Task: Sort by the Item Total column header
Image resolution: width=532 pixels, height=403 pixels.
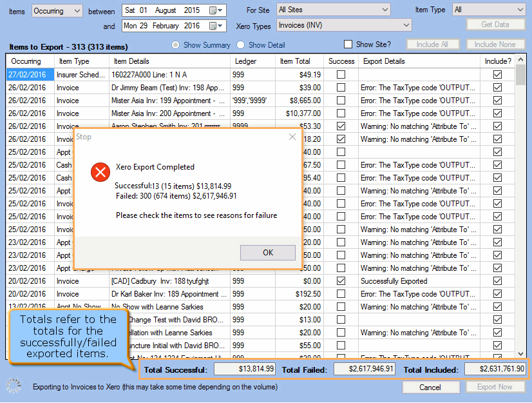Action: [x=299, y=61]
